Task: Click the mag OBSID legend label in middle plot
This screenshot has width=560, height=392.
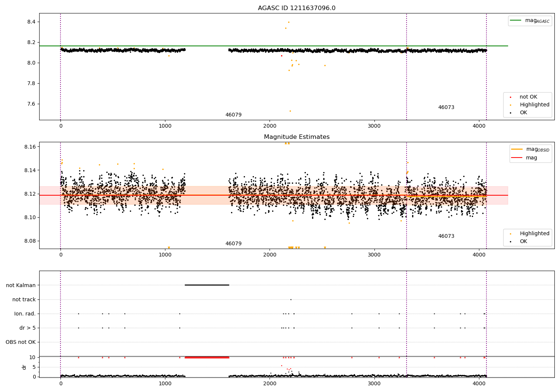Action: pyautogui.click(x=538, y=149)
